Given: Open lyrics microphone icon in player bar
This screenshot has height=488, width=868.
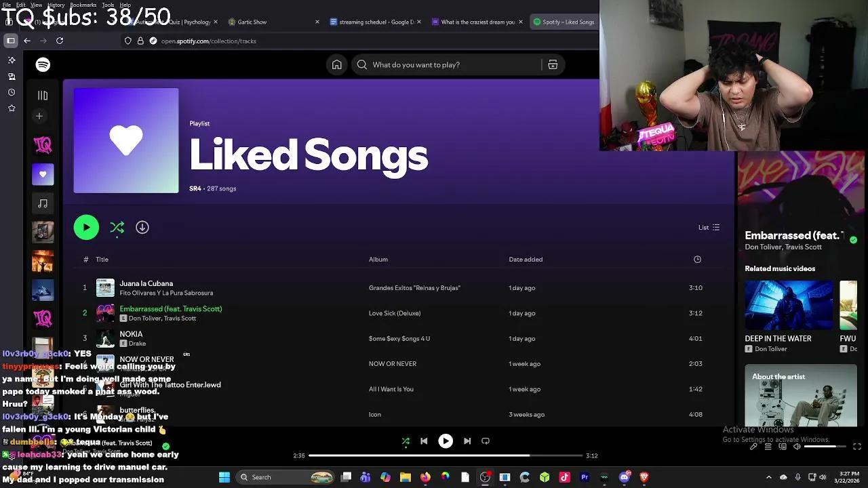Looking at the screenshot, I should (753, 447).
